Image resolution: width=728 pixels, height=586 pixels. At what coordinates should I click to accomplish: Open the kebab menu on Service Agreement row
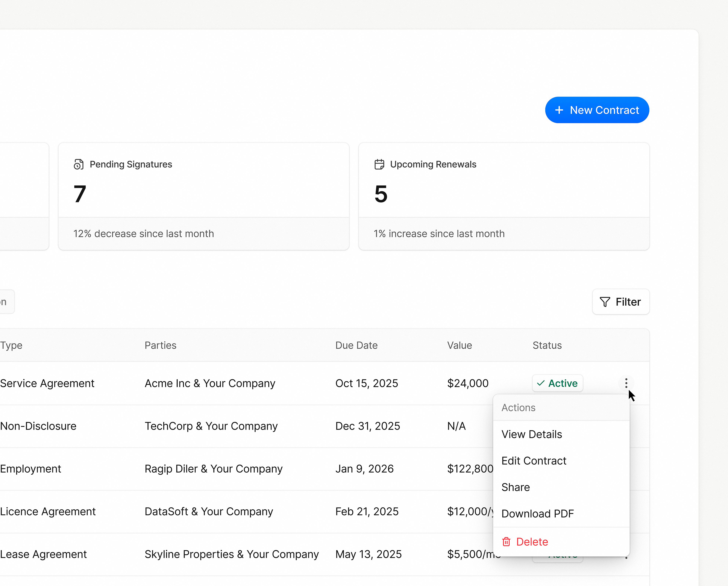pos(627,383)
